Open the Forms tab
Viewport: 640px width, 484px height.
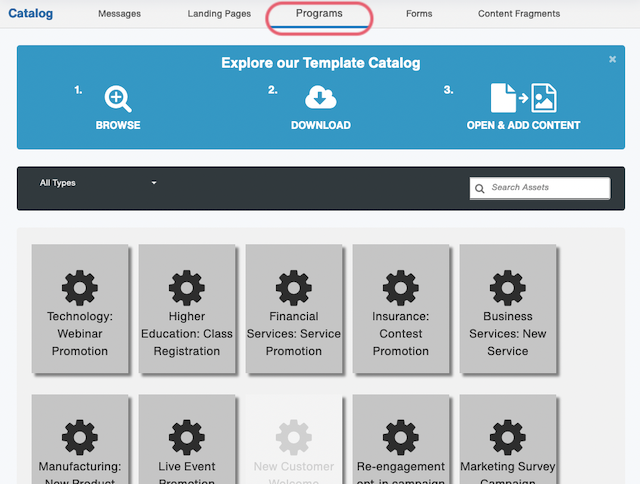click(419, 14)
